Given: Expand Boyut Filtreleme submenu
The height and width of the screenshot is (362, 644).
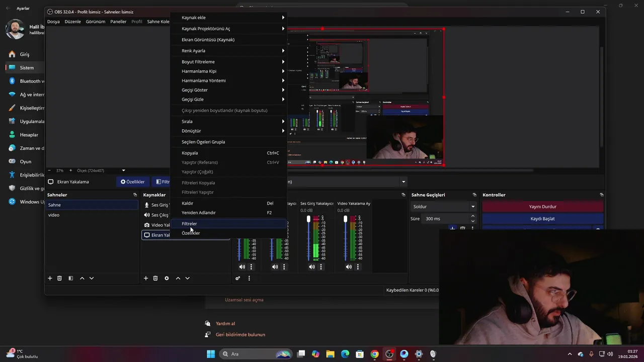Looking at the screenshot, I should point(228,62).
